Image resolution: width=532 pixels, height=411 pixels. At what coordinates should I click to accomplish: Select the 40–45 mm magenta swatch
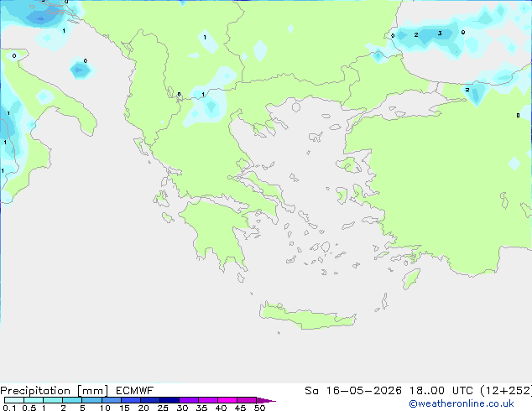click(x=227, y=400)
